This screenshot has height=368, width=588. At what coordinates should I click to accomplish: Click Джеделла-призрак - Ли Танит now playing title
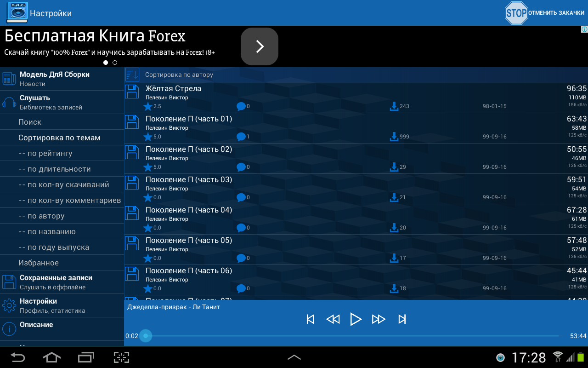(174, 307)
